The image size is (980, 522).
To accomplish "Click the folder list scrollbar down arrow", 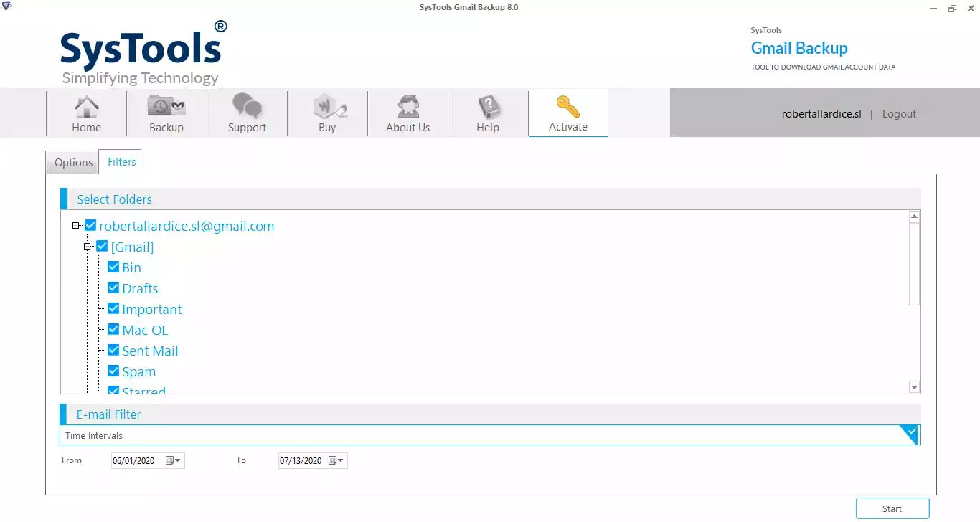I will [x=914, y=386].
